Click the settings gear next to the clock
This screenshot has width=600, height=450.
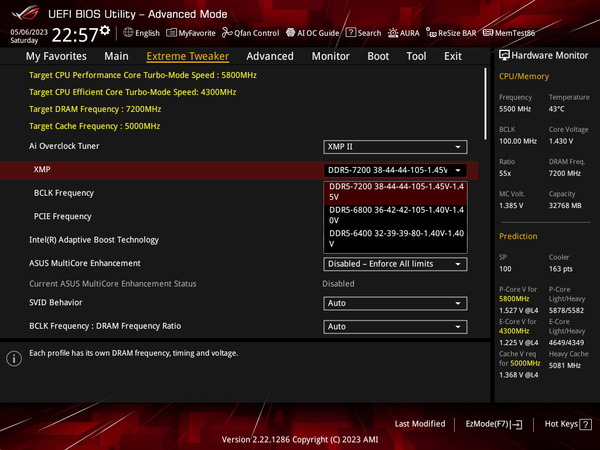tap(105, 31)
